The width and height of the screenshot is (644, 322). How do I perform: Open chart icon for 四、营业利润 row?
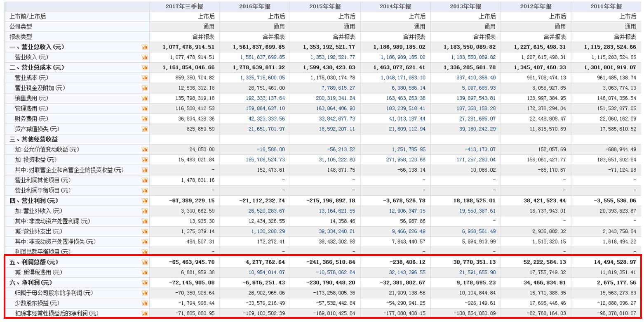145,201
